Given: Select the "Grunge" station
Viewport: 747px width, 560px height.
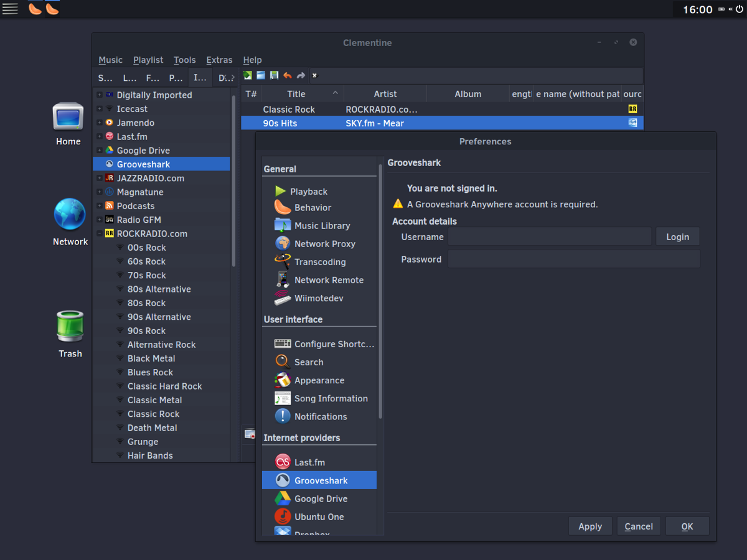Looking at the screenshot, I should click(143, 441).
